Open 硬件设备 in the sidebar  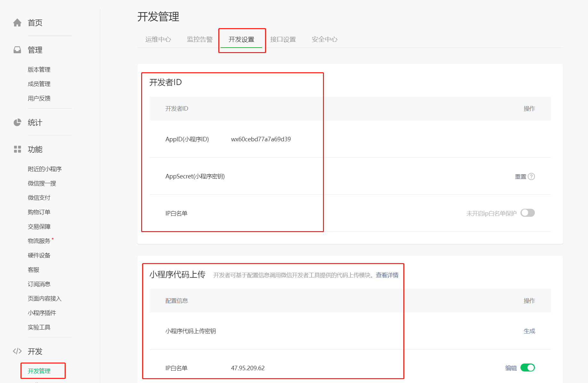point(39,255)
